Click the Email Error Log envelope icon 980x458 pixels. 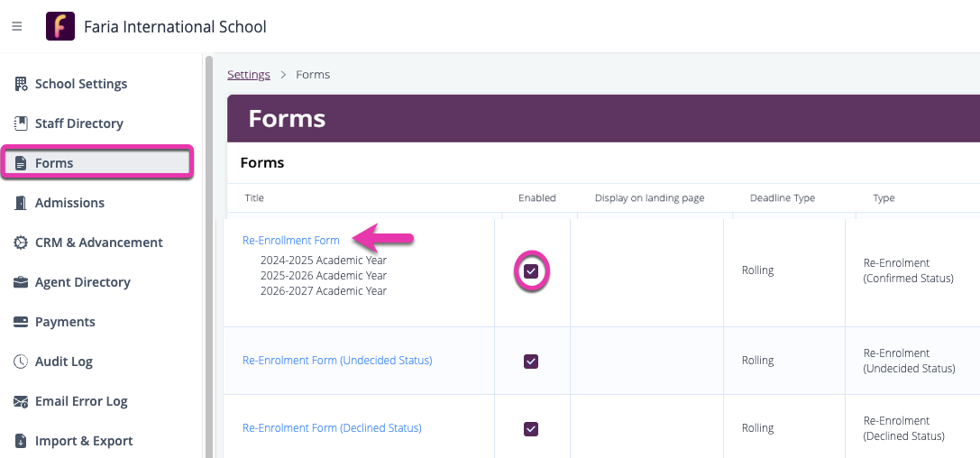pyautogui.click(x=21, y=401)
